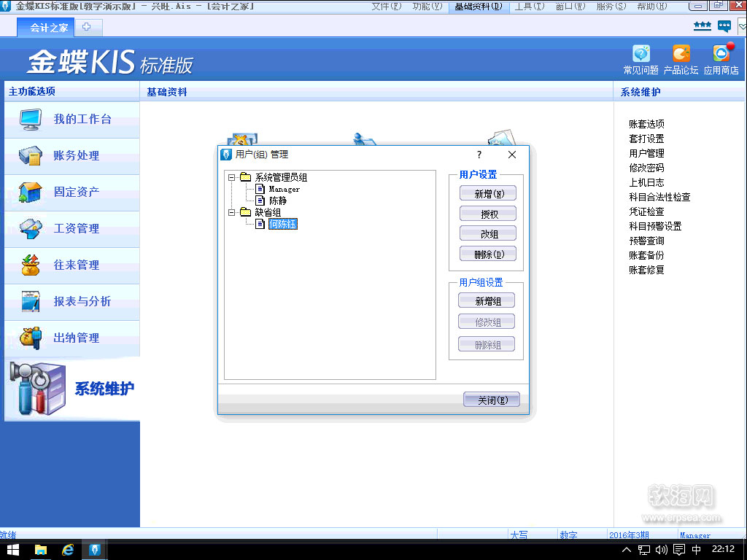Open 我的工作台 monitor icon

click(x=31, y=119)
